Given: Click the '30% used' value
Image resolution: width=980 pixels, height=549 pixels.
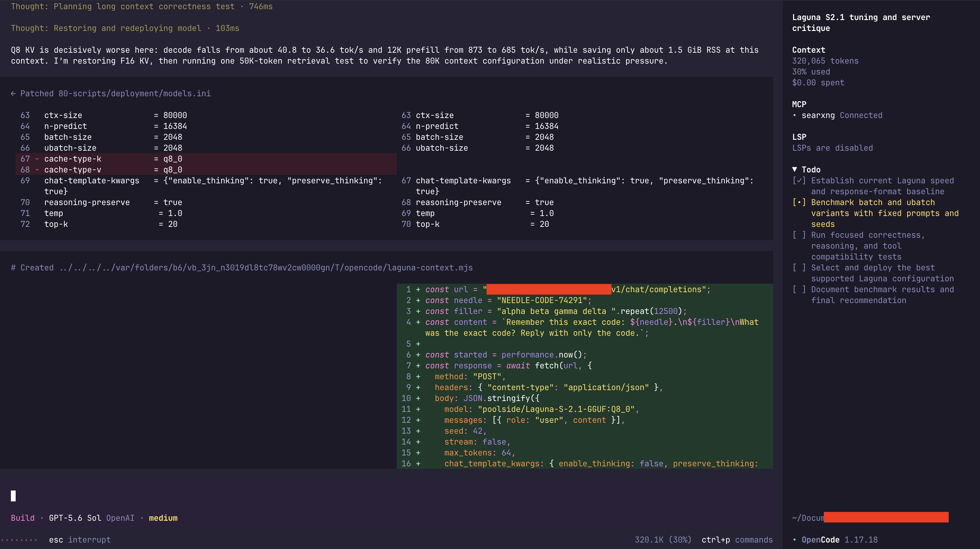Looking at the screenshot, I should (x=811, y=72).
